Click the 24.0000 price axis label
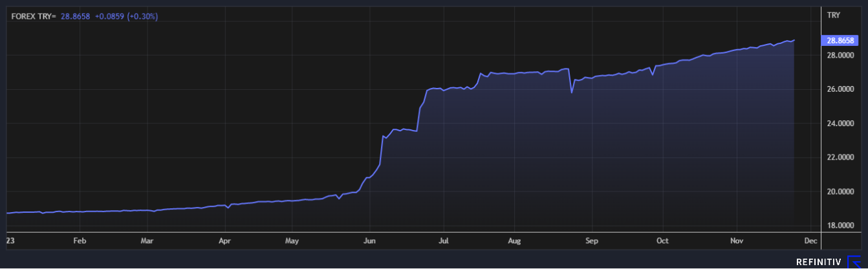Image resolution: width=868 pixels, height=269 pixels. click(x=840, y=123)
